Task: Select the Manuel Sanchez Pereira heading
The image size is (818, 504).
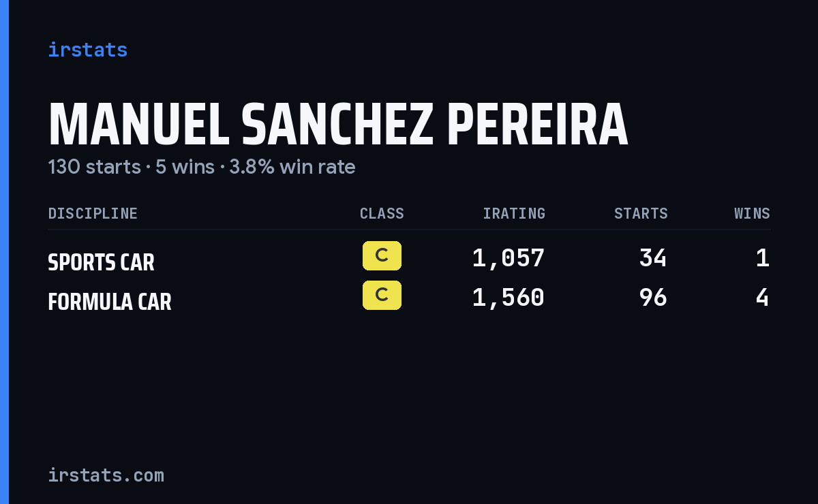Action: (x=338, y=125)
